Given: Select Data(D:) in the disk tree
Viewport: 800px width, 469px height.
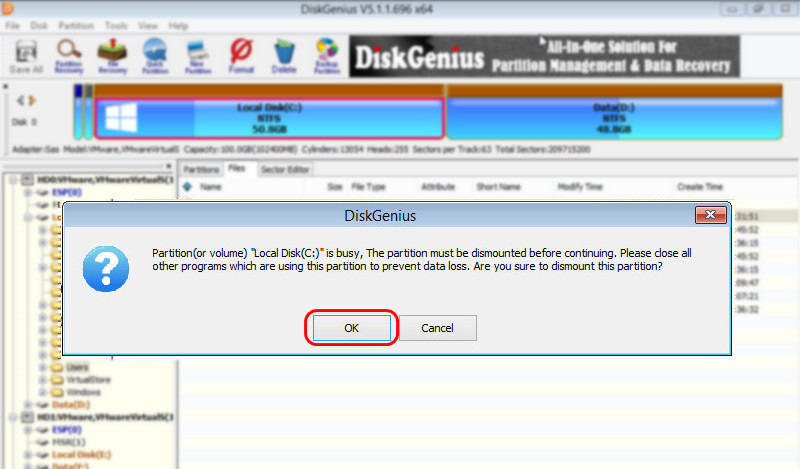Looking at the screenshot, I should [x=71, y=405].
